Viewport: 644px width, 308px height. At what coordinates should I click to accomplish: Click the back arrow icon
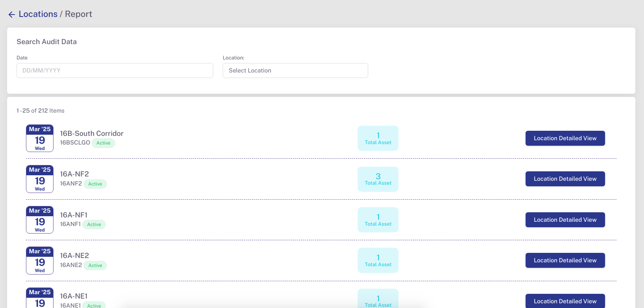[x=12, y=15]
